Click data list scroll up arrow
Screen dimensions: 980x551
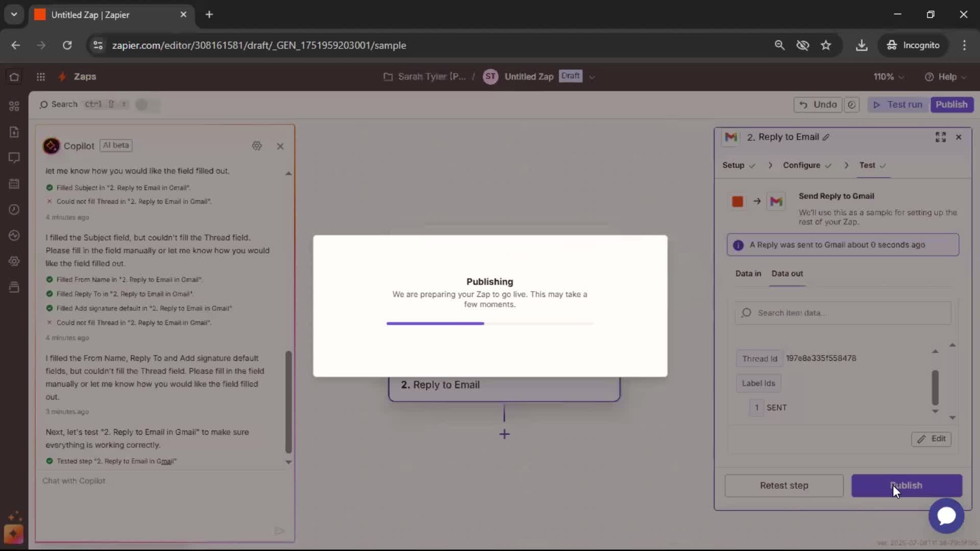coord(935,352)
